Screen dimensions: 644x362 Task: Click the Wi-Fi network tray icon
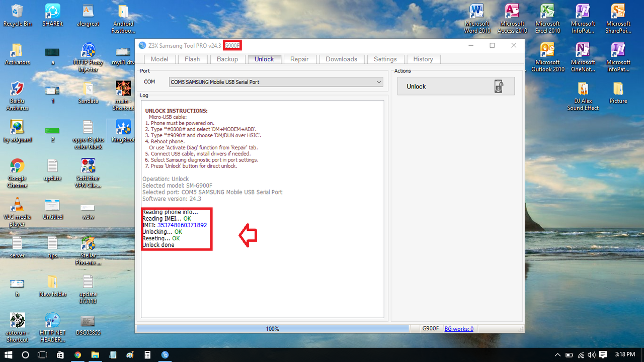(x=581, y=355)
